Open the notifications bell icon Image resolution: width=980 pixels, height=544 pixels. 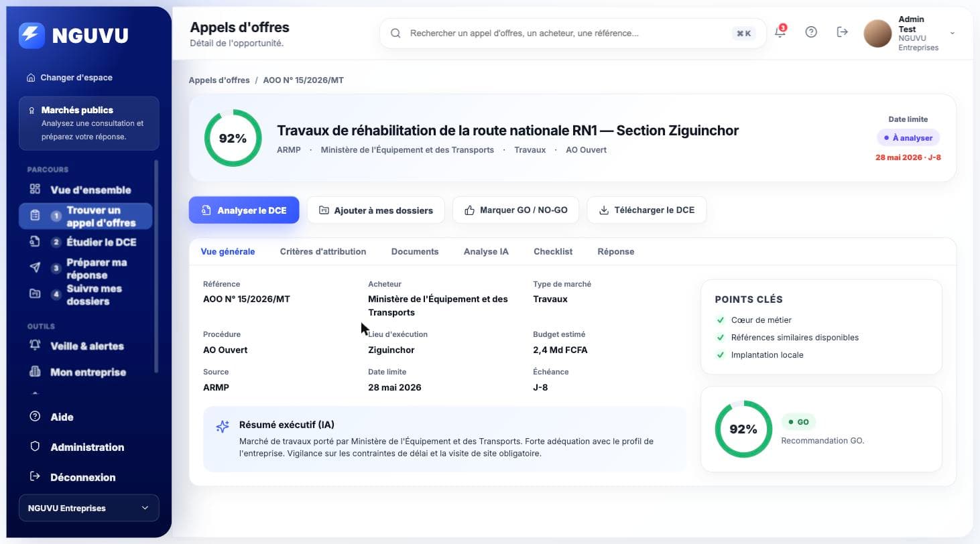pos(780,32)
